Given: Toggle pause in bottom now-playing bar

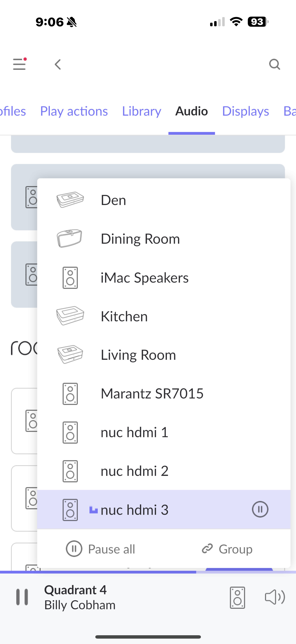Looking at the screenshot, I should coord(22,597).
